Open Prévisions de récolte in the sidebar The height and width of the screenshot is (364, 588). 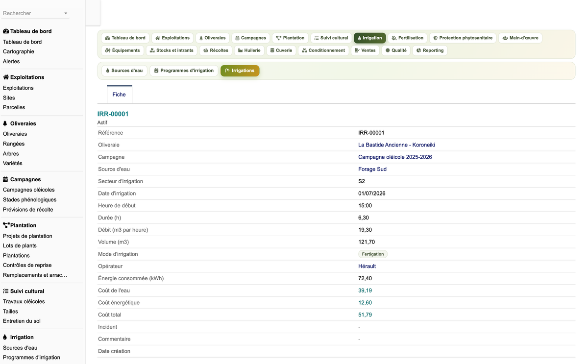pyautogui.click(x=28, y=209)
